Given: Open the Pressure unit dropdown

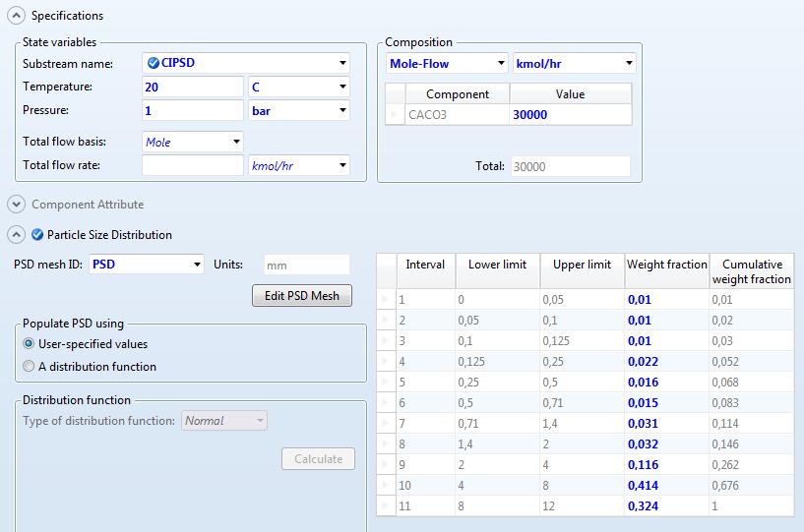Looking at the screenshot, I should pos(342,110).
